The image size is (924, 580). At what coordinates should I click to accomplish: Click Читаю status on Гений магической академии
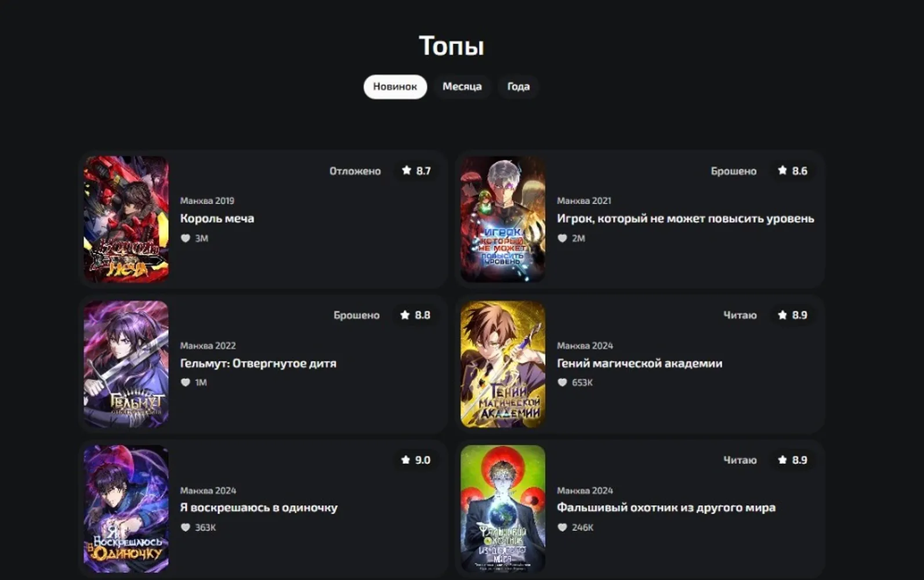coord(740,316)
